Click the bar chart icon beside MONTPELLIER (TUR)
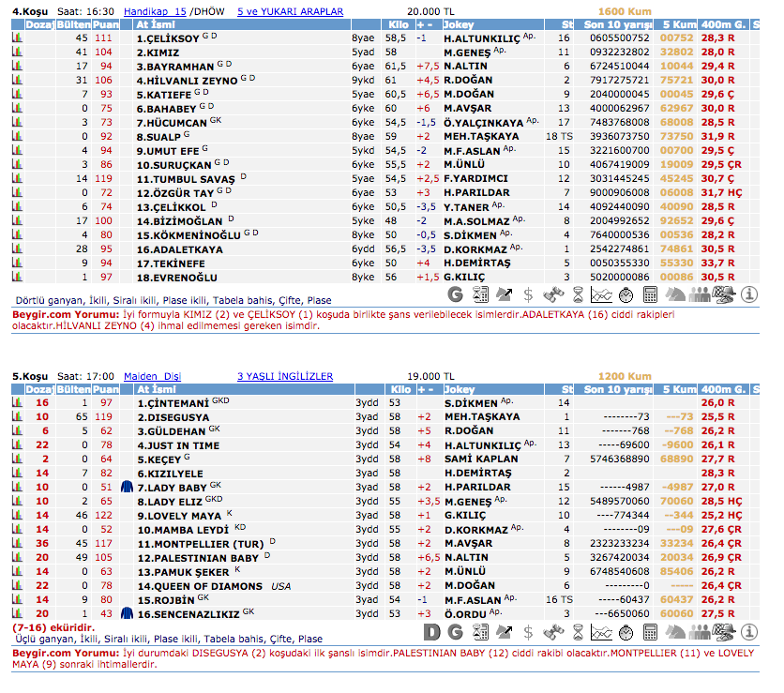Screen dimensions: 784x693 [x=17, y=543]
